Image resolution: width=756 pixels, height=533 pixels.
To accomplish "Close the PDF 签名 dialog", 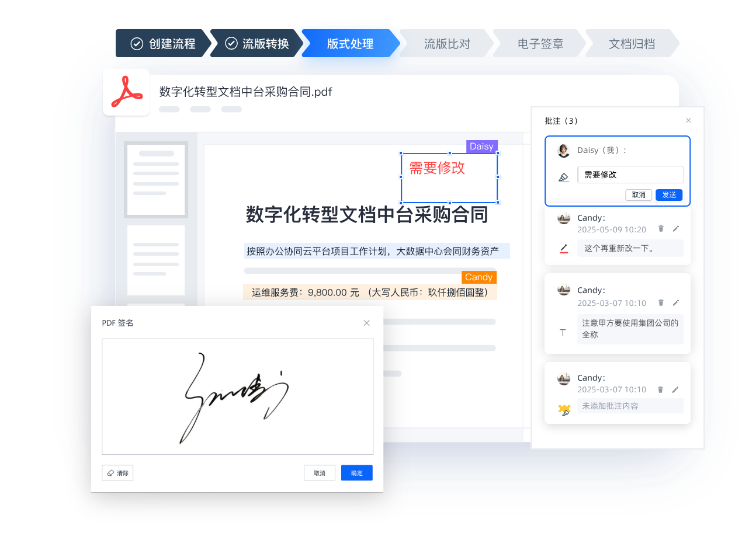I will [x=366, y=323].
